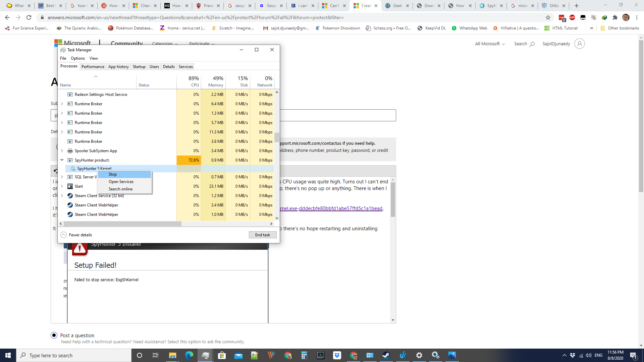This screenshot has width=644, height=362.
Task: Open Calculator from the taskbar
Action: (304, 355)
